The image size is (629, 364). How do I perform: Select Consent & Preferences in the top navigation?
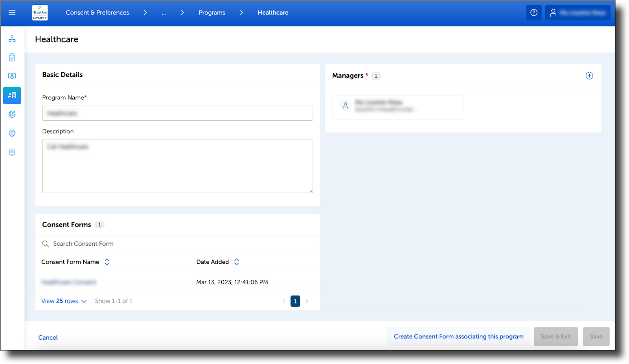coord(97,12)
